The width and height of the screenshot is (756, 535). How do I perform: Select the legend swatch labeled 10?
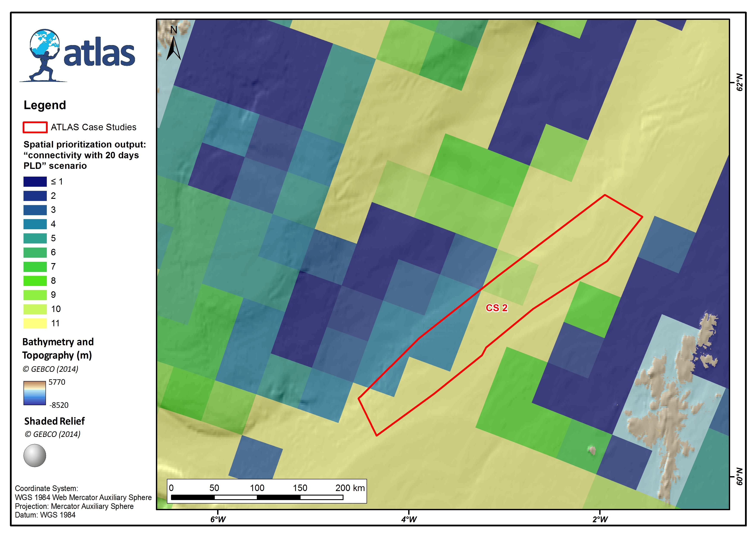pos(35,309)
